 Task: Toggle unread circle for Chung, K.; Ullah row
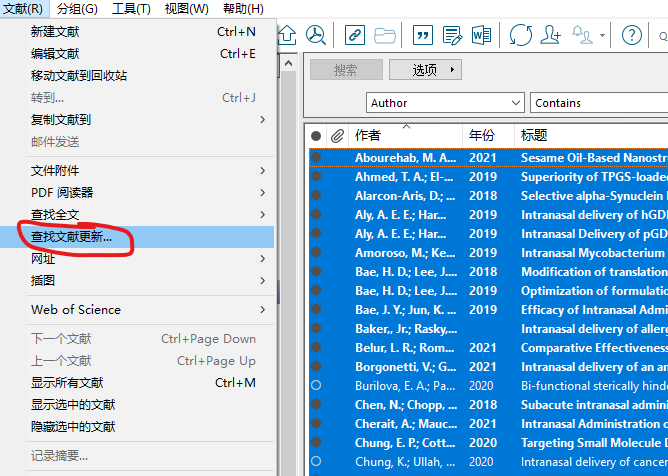pyautogui.click(x=316, y=462)
